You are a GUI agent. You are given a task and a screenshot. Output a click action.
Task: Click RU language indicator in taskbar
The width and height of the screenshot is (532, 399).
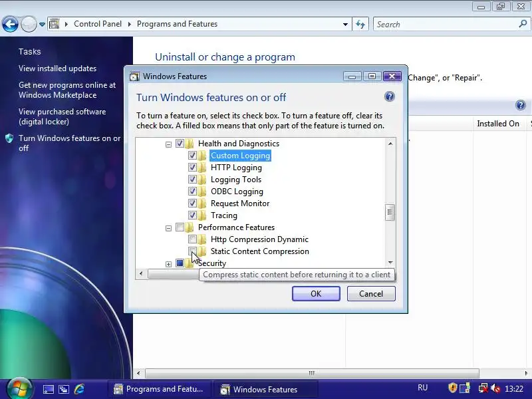(x=422, y=388)
